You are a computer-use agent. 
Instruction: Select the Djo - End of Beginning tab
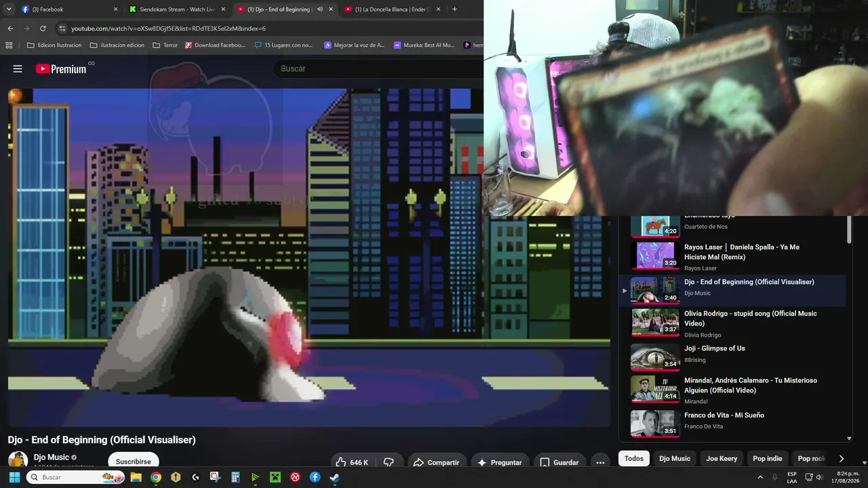(x=285, y=9)
